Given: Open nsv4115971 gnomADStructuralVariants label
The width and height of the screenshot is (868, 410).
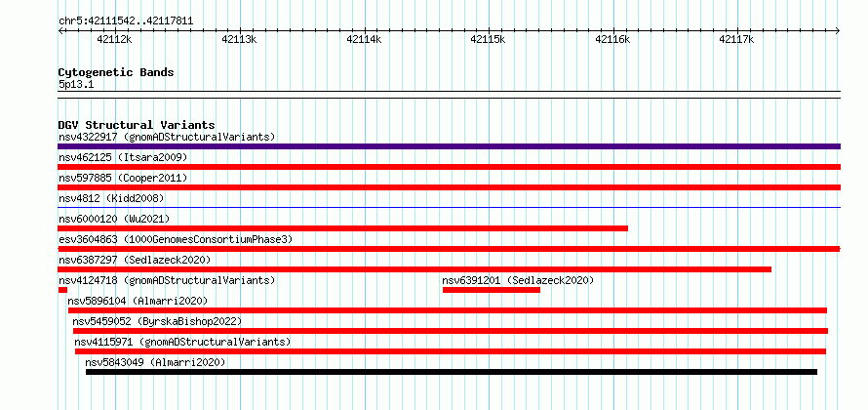Looking at the screenshot, I should pyautogui.click(x=182, y=342).
